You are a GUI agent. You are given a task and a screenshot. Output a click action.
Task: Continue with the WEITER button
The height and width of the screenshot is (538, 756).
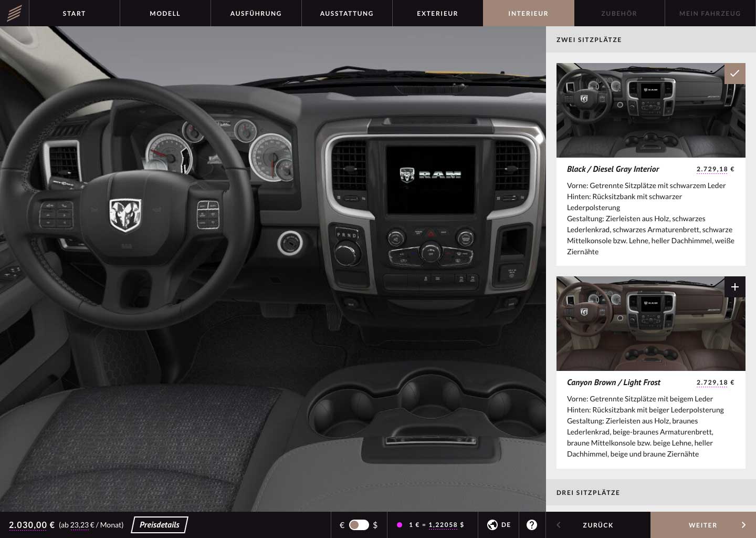pos(703,525)
